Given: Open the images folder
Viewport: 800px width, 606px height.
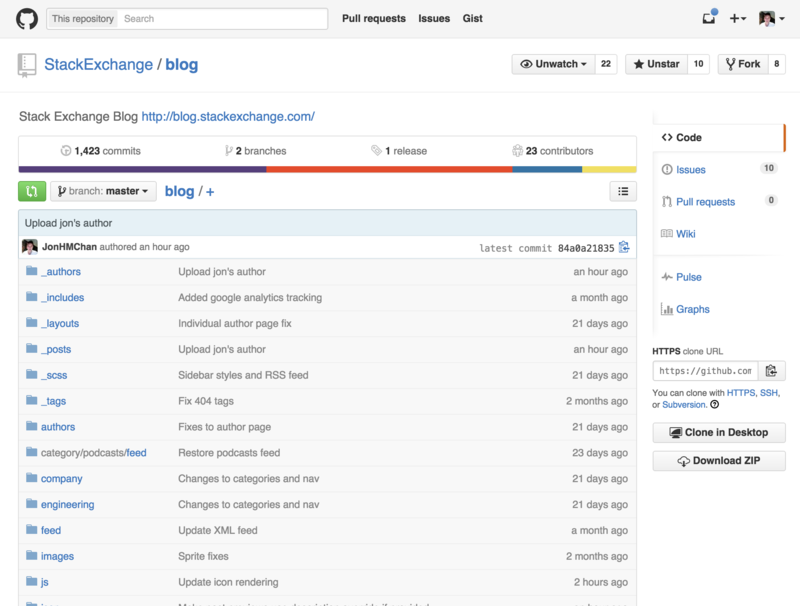Looking at the screenshot, I should point(57,557).
